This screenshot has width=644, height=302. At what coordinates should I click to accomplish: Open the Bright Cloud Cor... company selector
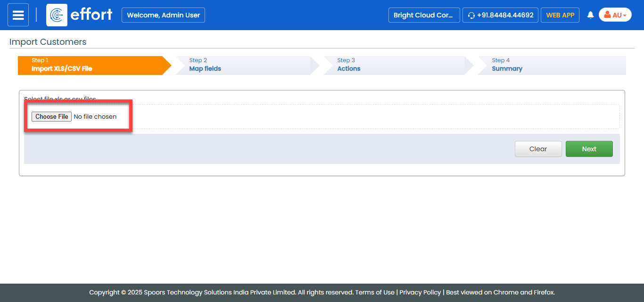(x=423, y=15)
